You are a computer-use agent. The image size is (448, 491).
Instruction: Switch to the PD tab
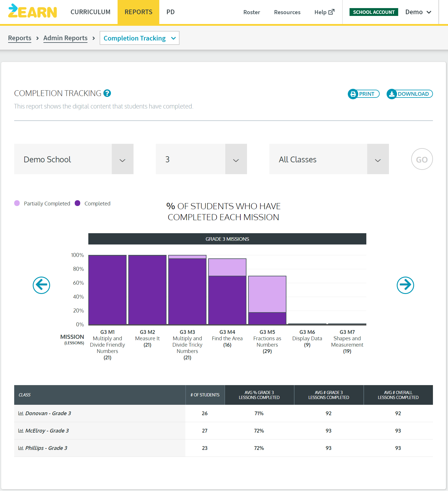tap(171, 12)
